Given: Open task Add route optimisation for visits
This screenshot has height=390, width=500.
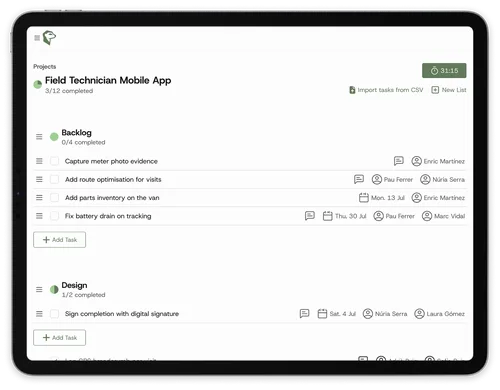Looking at the screenshot, I should [x=113, y=179].
